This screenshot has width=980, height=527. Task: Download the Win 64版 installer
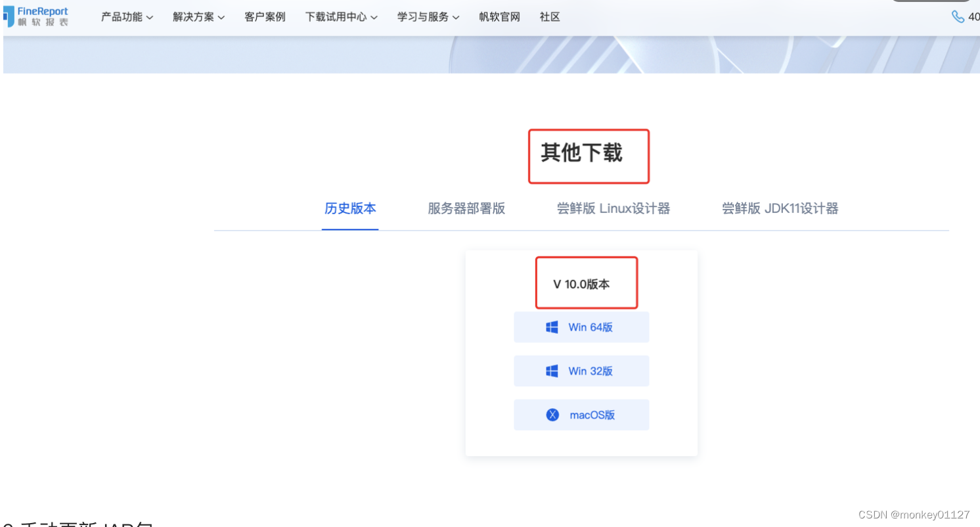click(x=581, y=327)
